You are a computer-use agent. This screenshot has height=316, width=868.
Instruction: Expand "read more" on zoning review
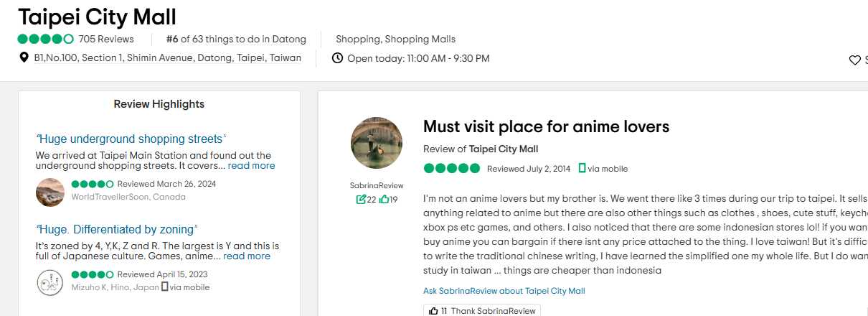tap(247, 256)
